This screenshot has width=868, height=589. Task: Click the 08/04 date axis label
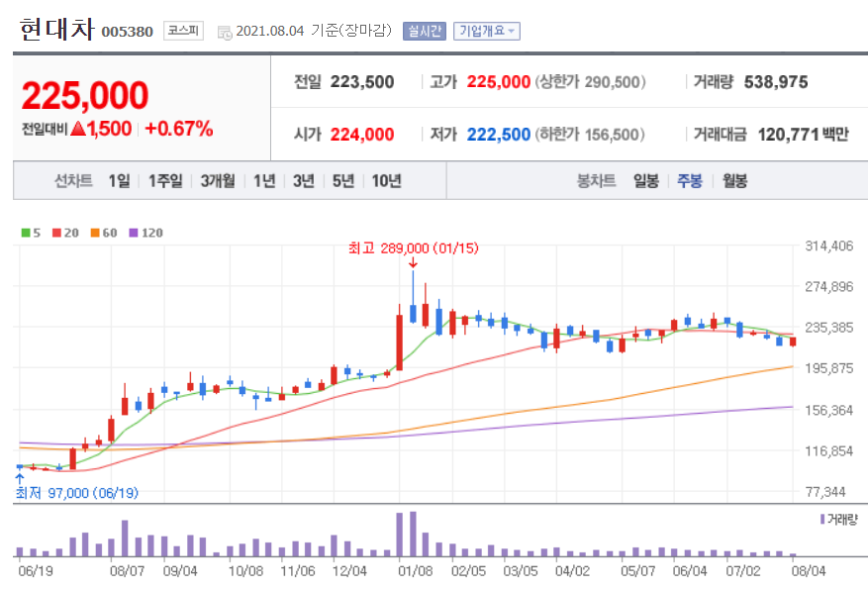click(x=809, y=571)
